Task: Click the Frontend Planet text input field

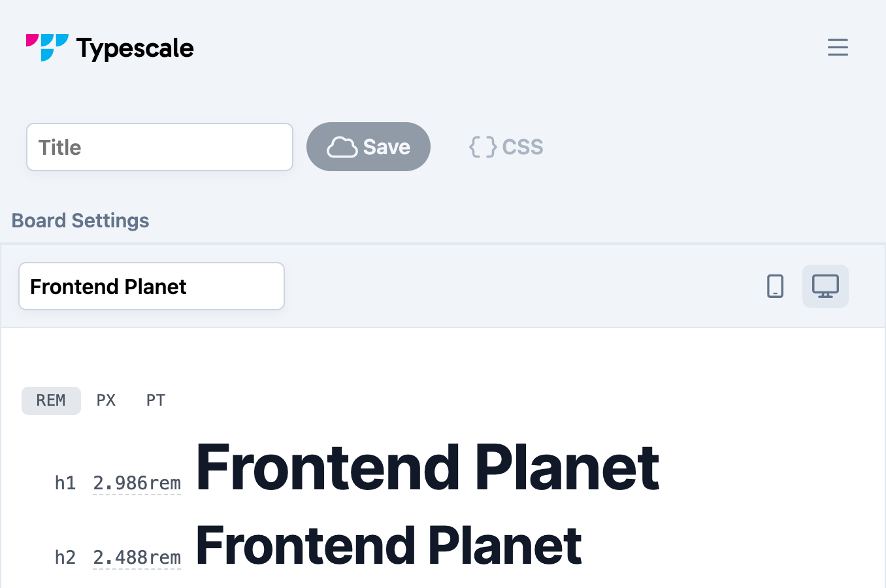Action: 151,286
